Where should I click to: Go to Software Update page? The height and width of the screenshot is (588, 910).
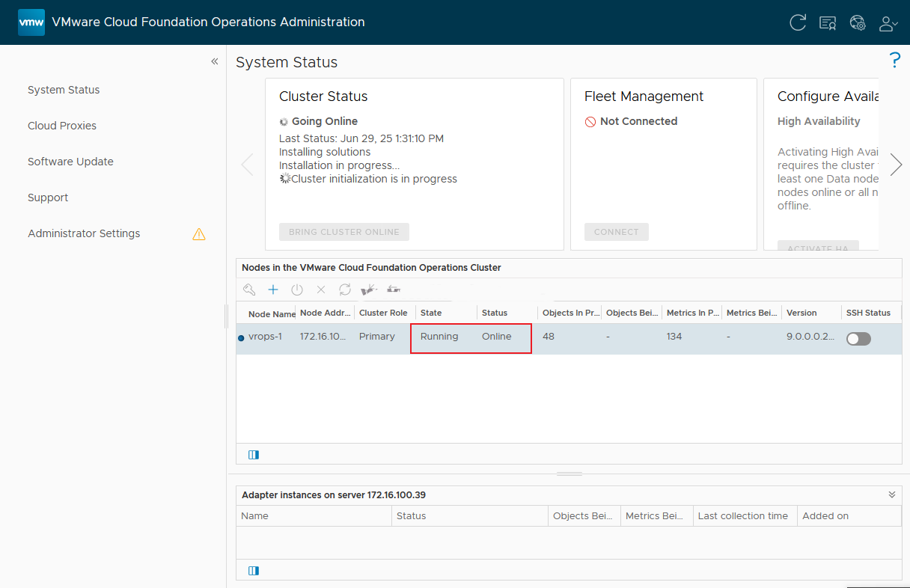tap(70, 162)
